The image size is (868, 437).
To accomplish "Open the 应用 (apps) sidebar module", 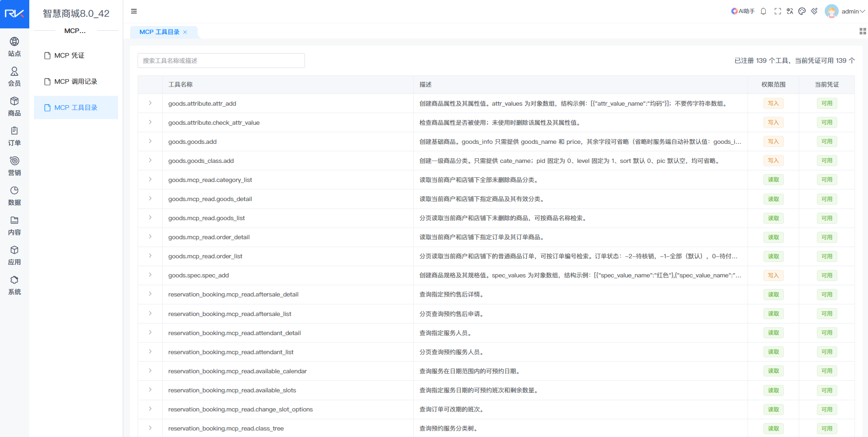I will (x=14, y=255).
